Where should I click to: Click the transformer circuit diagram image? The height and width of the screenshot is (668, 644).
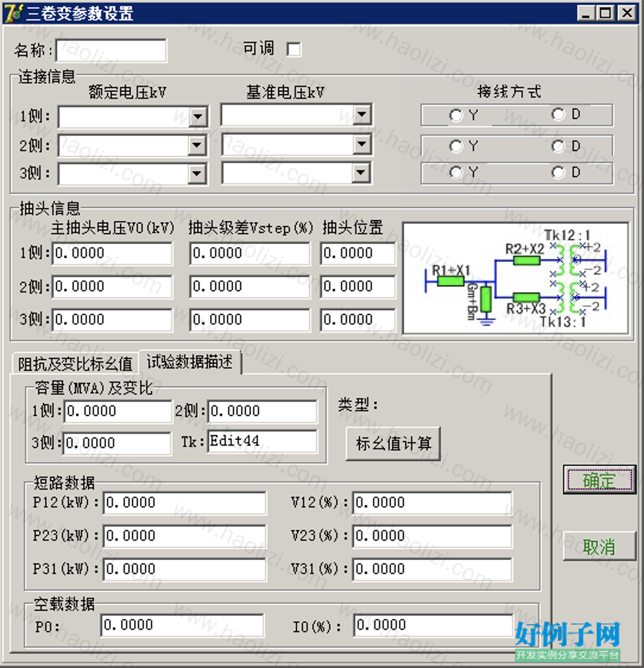pos(515,278)
